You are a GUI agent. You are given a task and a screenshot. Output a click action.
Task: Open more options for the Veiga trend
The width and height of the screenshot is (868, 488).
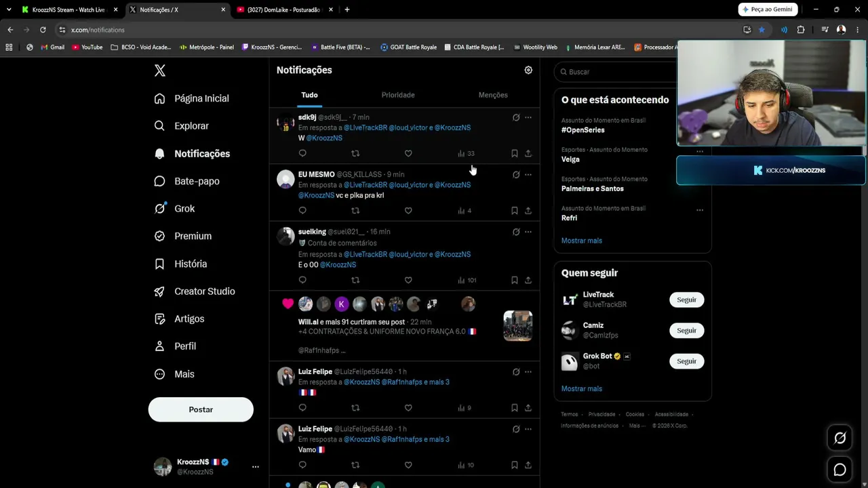[x=700, y=152]
